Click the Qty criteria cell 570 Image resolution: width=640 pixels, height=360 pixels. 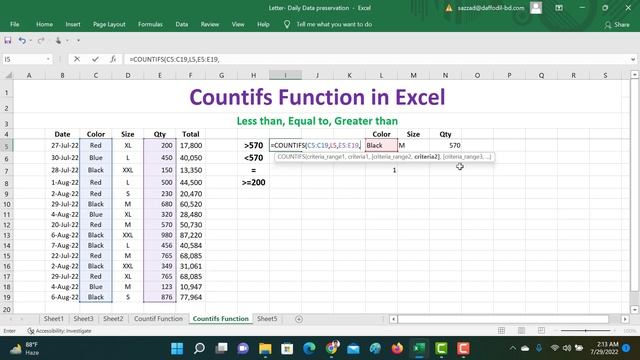pyautogui.click(x=445, y=145)
